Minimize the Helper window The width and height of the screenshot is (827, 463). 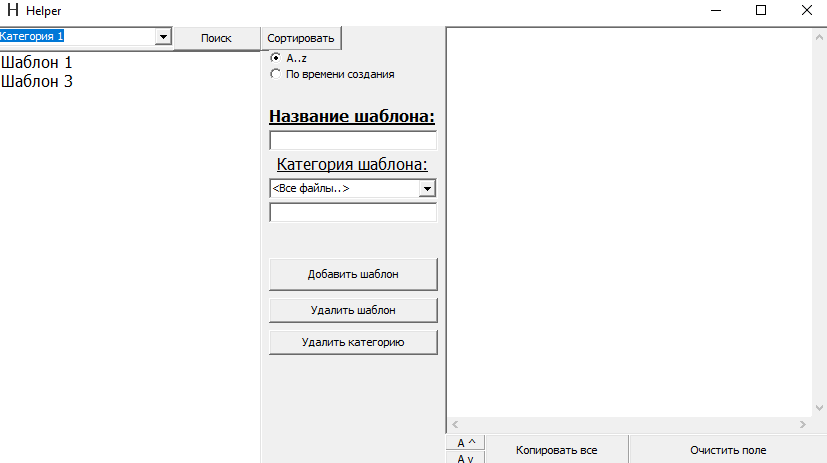(x=716, y=10)
